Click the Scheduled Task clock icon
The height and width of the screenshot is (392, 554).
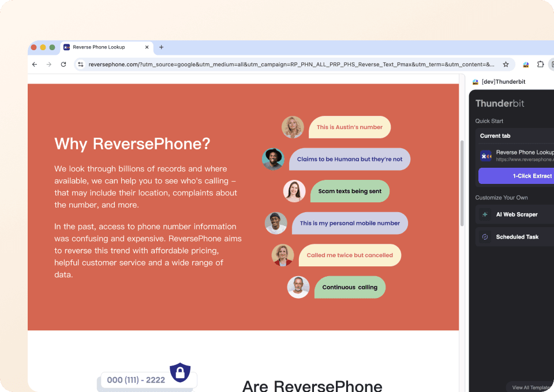pos(485,237)
